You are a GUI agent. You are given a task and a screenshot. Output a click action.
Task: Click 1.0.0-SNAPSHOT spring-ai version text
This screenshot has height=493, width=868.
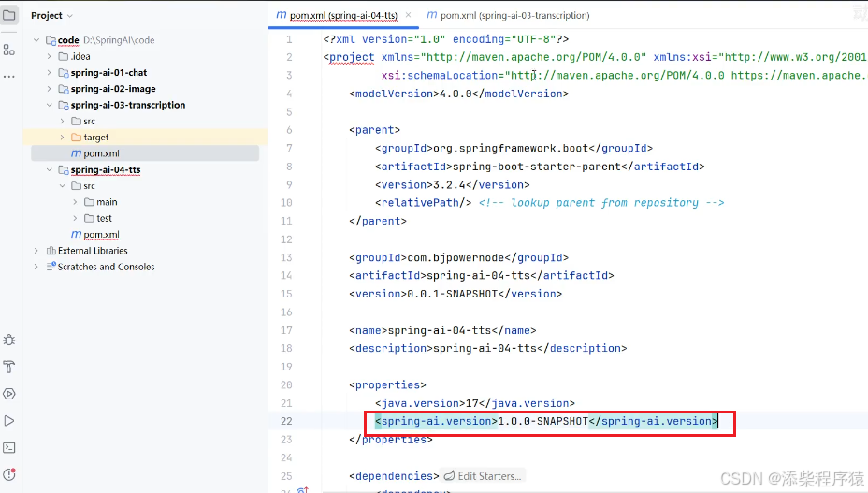[x=543, y=421]
